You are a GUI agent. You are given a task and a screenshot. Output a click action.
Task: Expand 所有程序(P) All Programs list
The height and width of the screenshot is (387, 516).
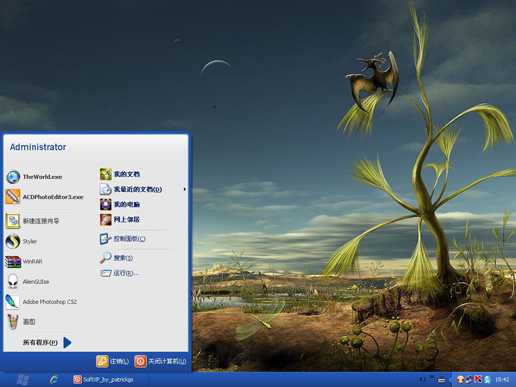(47, 342)
